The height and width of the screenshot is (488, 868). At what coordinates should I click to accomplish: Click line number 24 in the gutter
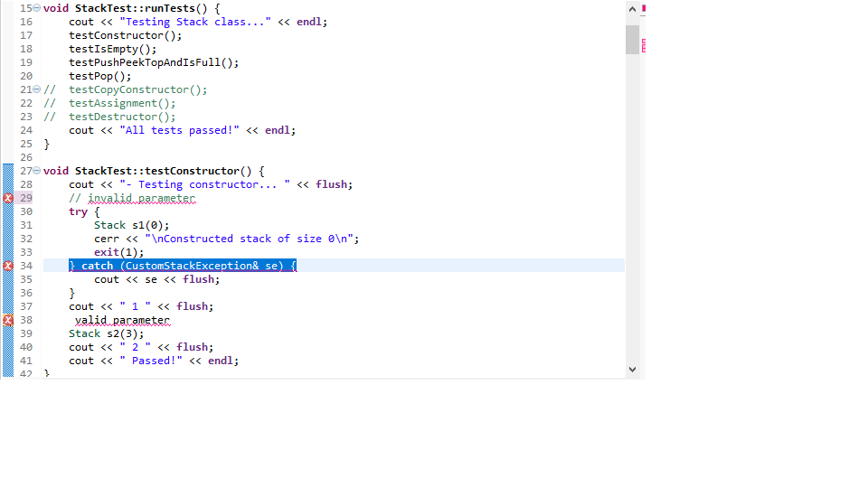(x=25, y=130)
